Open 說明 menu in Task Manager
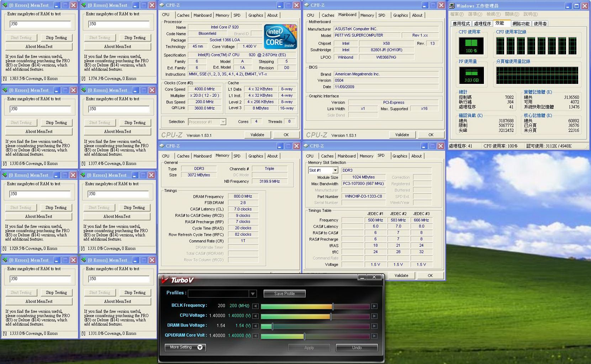 531,14
